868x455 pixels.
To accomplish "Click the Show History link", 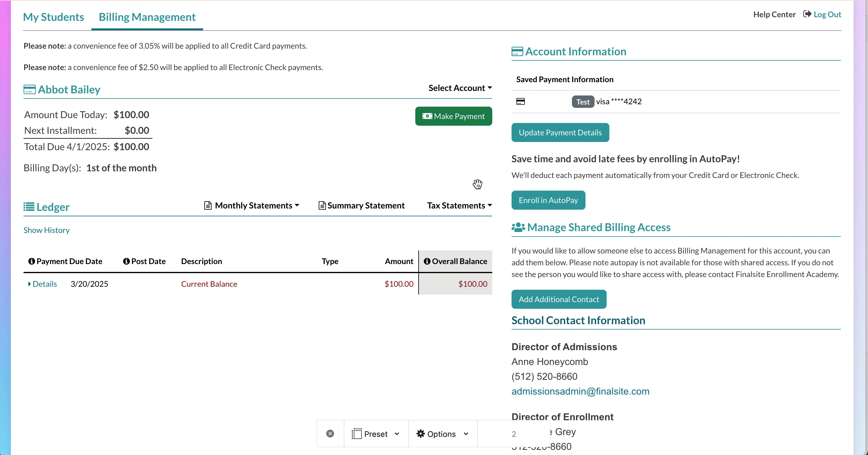I will tap(46, 230).
